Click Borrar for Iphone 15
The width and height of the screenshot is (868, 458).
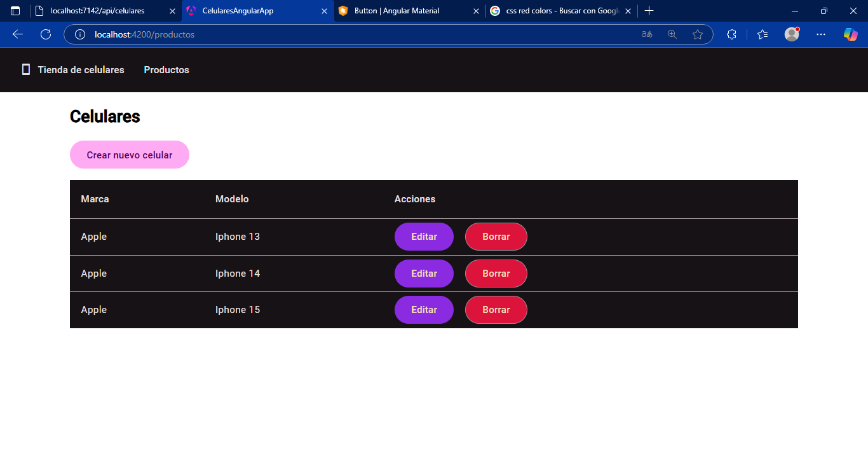(496, 310)
